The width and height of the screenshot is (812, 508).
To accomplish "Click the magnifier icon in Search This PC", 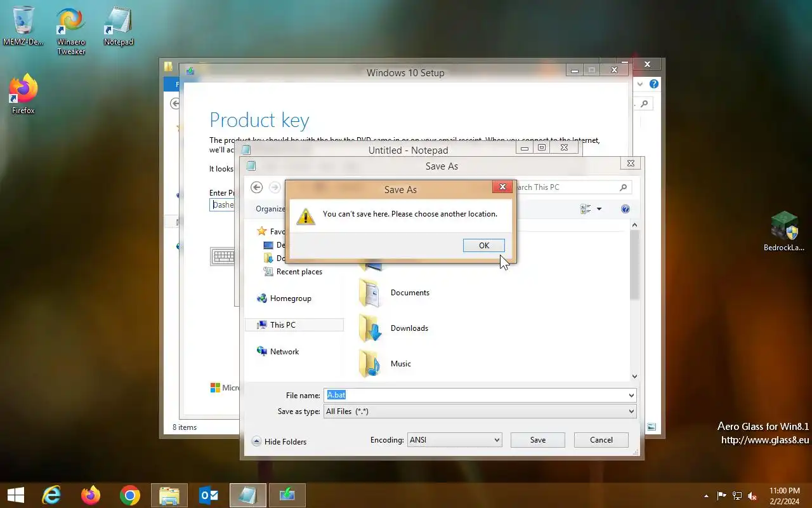I will coord(623,187).
